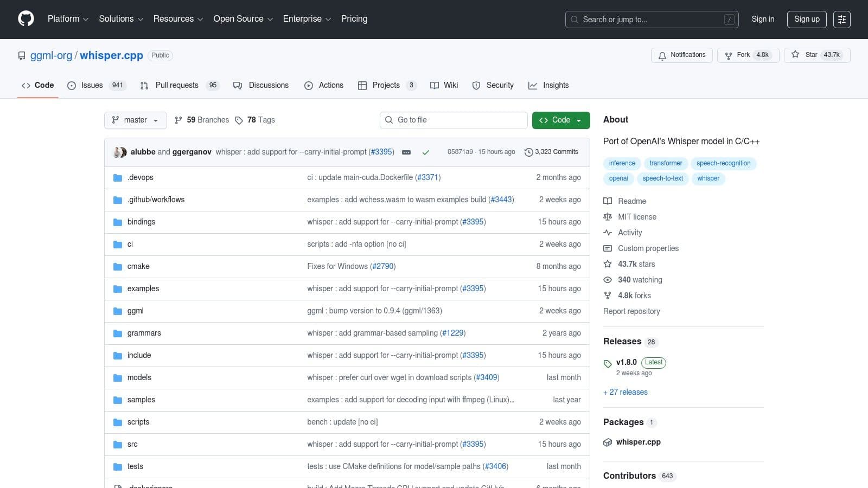Screen dimensions: 868x488
Task: Open the command palette icon button
Action: click(x=841, y=20)
